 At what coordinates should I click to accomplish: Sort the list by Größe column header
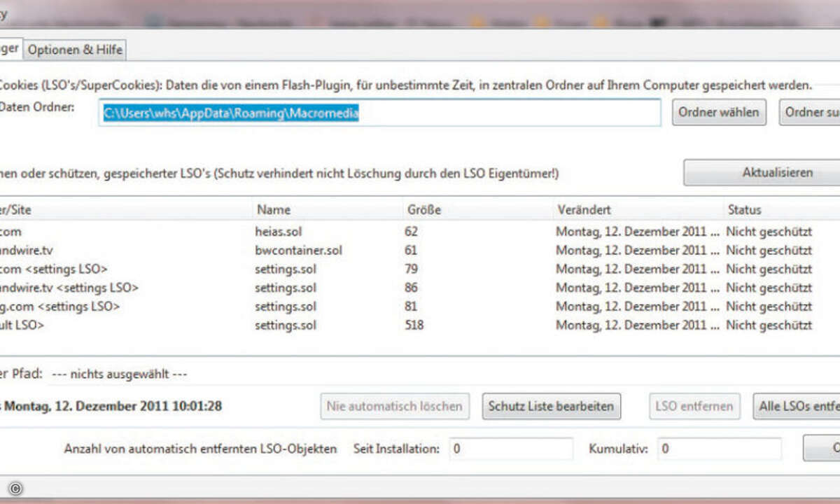(479, 209)
